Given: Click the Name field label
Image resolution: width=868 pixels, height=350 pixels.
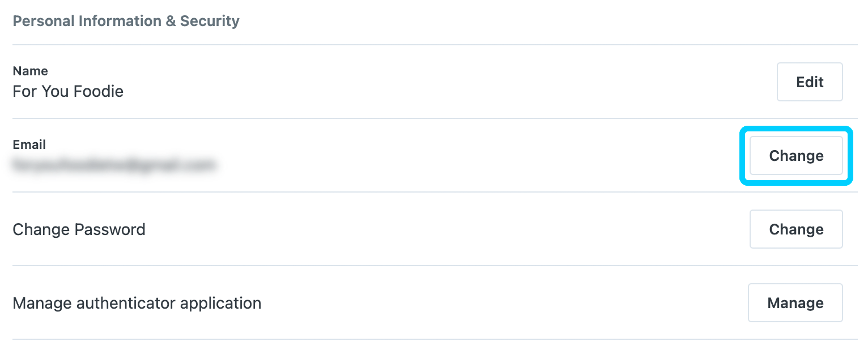Looking at the screenshot, I should pyautogui.click(x=30, y=71).
